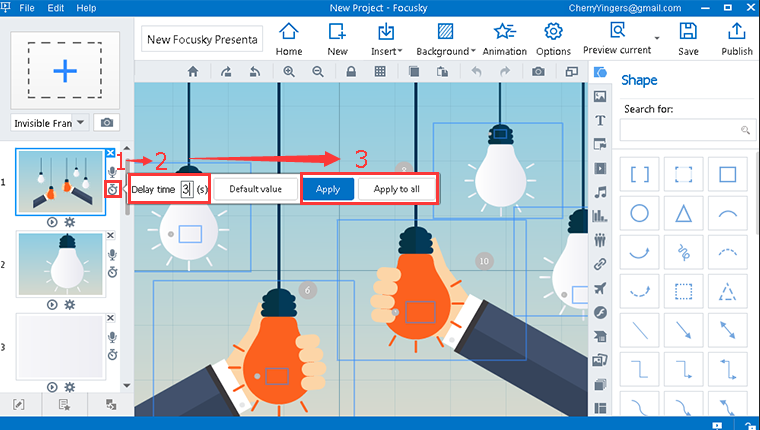Open the Animation editor
760x430 pixels.
504,37
